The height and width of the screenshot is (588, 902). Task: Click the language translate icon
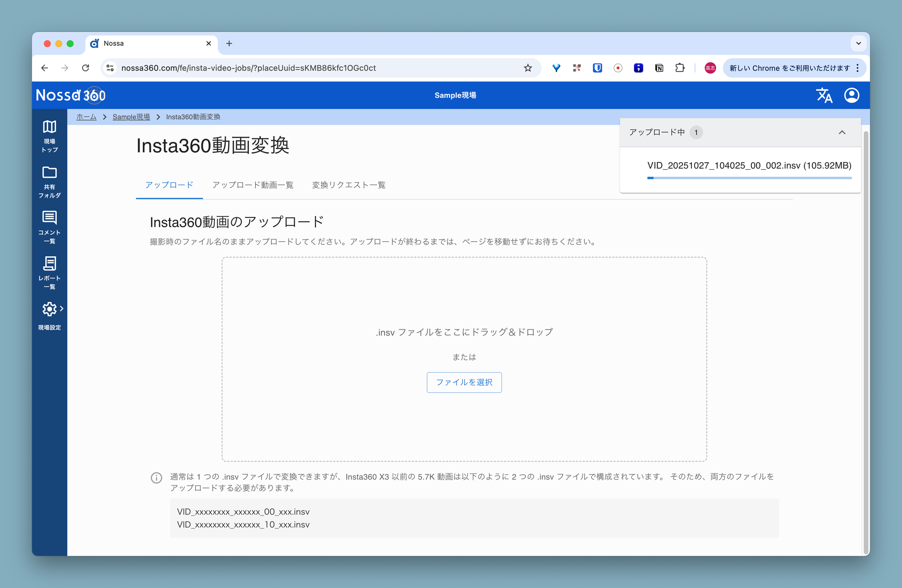[824, 95]
